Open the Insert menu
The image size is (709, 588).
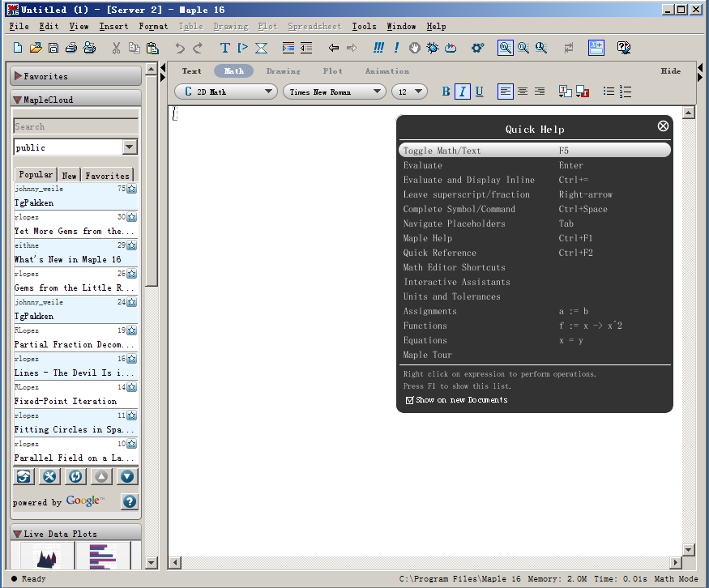[x=113, y=26]
